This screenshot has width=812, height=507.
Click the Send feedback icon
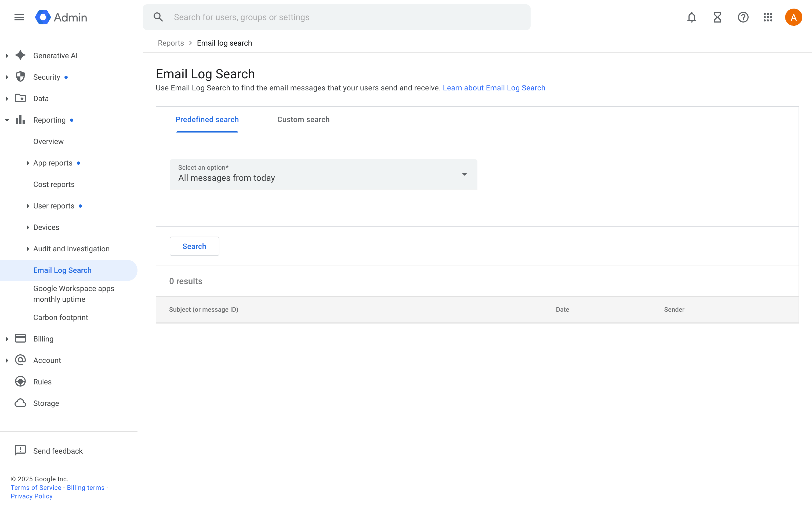20,450
